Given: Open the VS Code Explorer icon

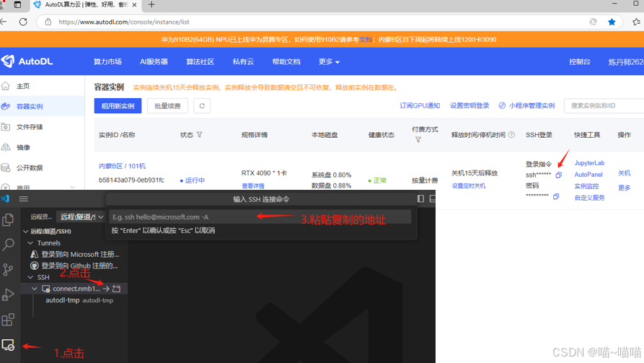Looking at the screenshot, I should [8, 220].
